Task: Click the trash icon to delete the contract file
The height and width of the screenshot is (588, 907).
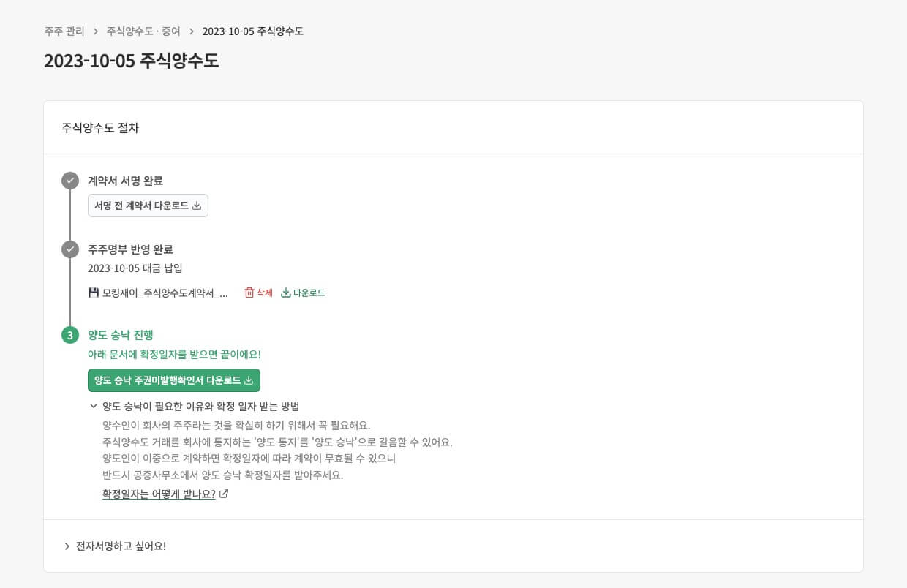Action: [249, 293]
